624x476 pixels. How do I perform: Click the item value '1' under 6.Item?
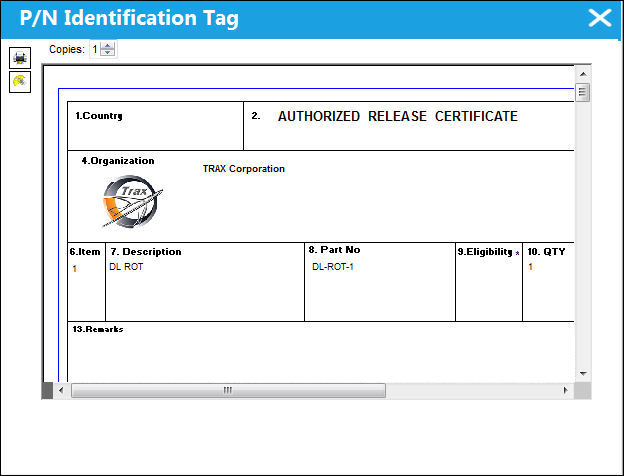coord(74,269)
